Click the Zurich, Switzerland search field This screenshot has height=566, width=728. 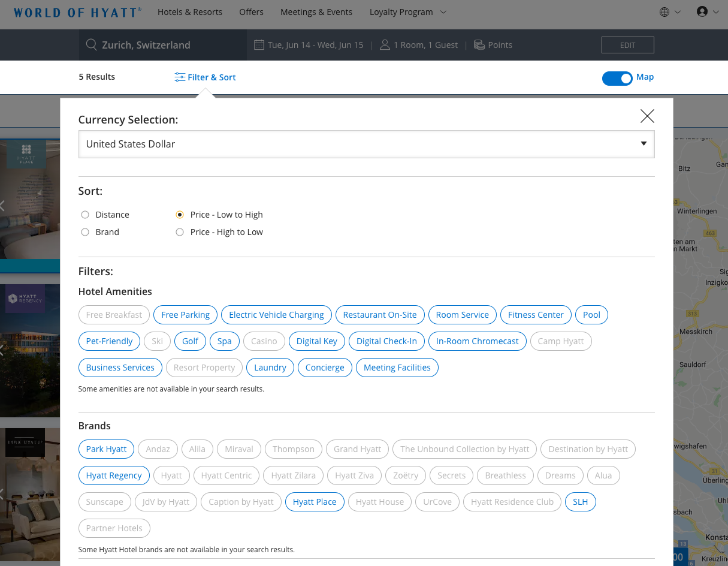[x=163, y=45]
